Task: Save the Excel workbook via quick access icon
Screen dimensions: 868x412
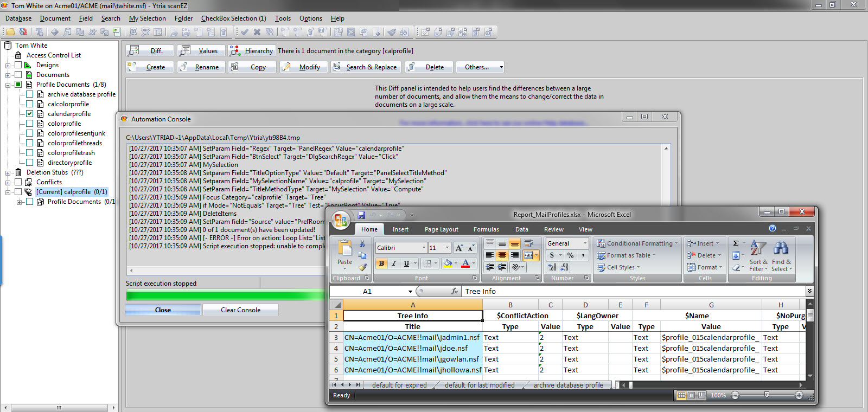Action: coord(361,215)
